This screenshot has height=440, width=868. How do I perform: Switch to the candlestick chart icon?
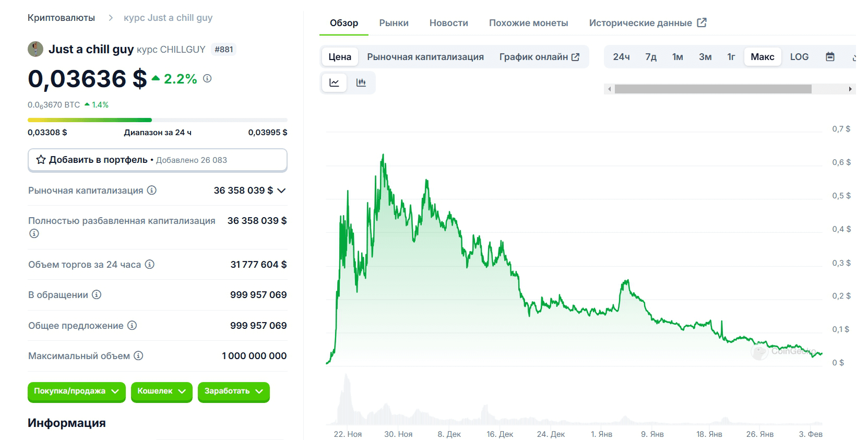361,82
